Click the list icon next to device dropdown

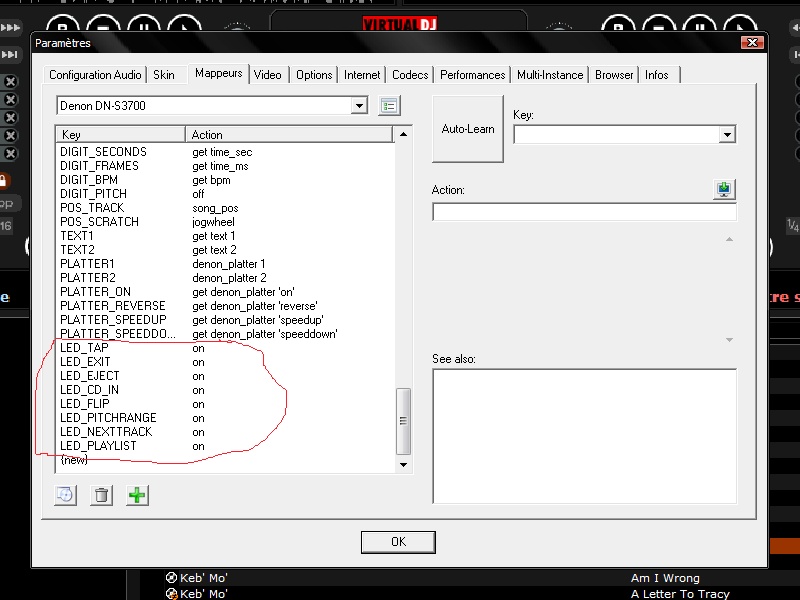tap(390, 106)
